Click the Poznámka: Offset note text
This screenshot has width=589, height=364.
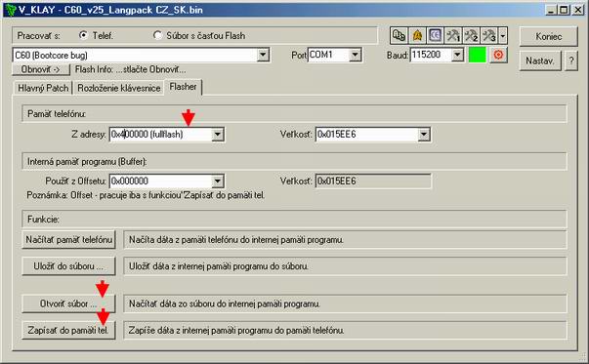tap(146, 195)
